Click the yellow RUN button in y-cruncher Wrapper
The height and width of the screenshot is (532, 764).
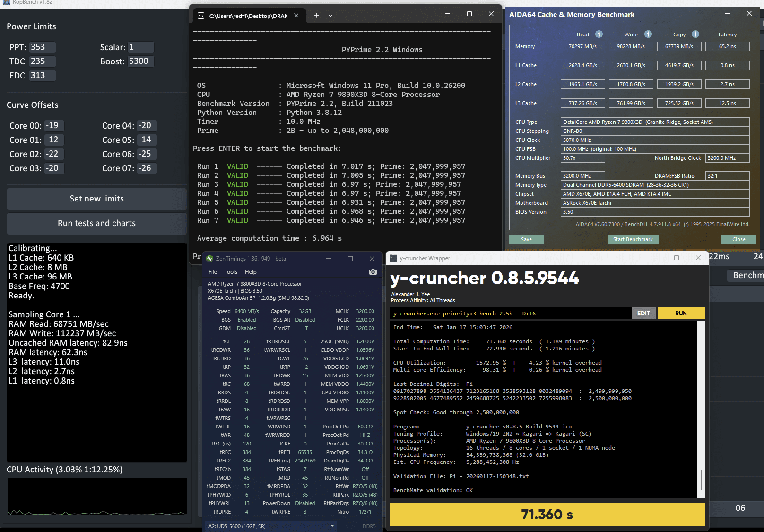click(681, 314)
